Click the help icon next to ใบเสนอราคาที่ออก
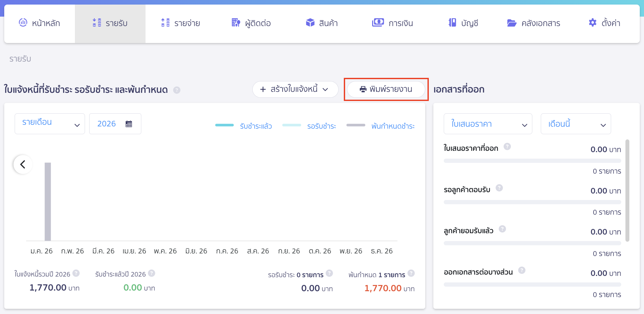Image resolution: width=644 pixels, height=314 pixels. coord(507,147)
